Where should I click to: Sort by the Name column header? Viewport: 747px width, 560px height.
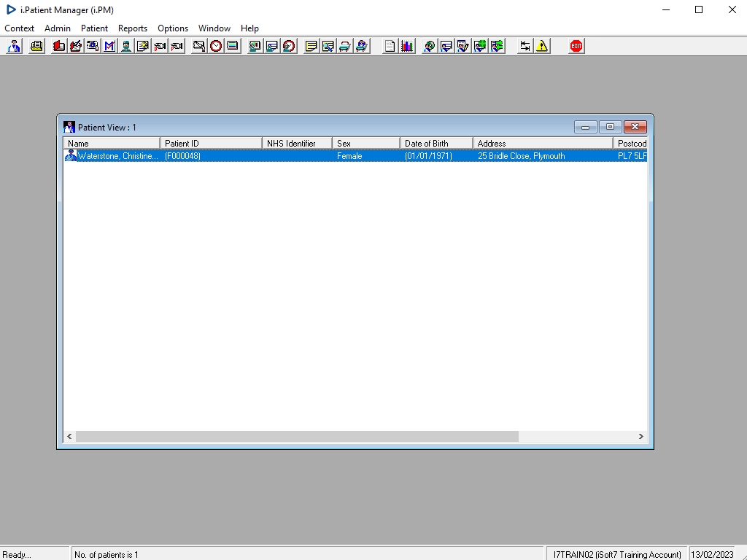tap(112, 144)
